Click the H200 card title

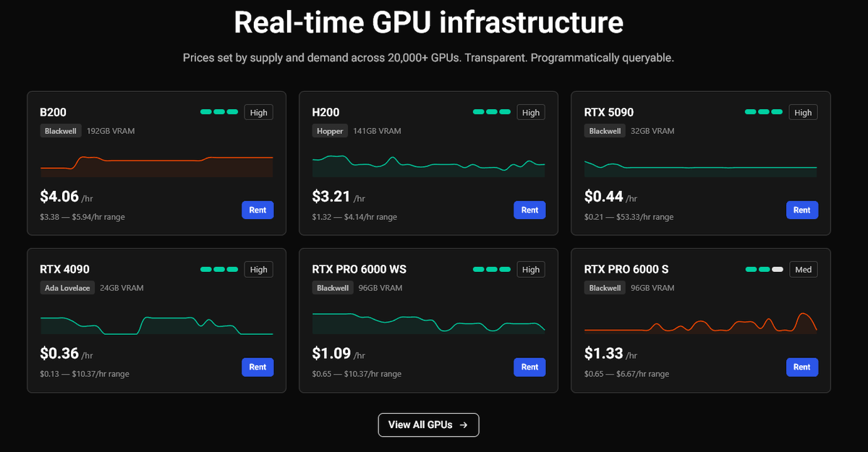[326, 112]
